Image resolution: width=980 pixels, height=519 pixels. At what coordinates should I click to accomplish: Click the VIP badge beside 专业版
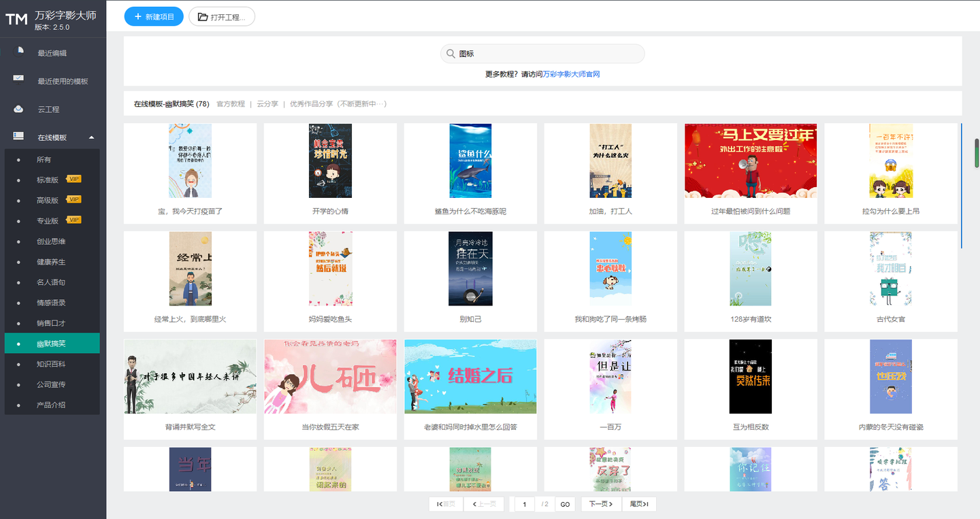click(x=74, y=220)
